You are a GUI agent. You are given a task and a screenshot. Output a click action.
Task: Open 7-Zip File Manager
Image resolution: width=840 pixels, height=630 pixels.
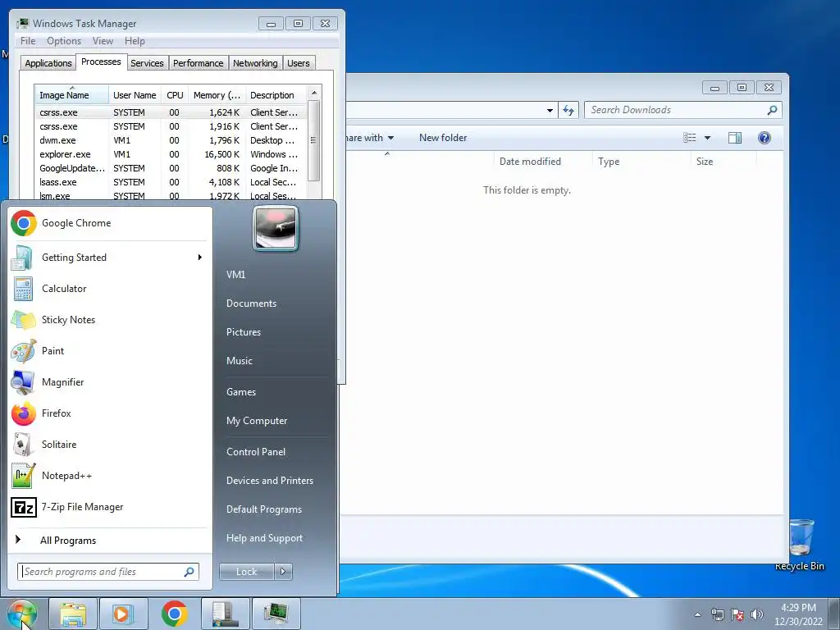(110, 507)
